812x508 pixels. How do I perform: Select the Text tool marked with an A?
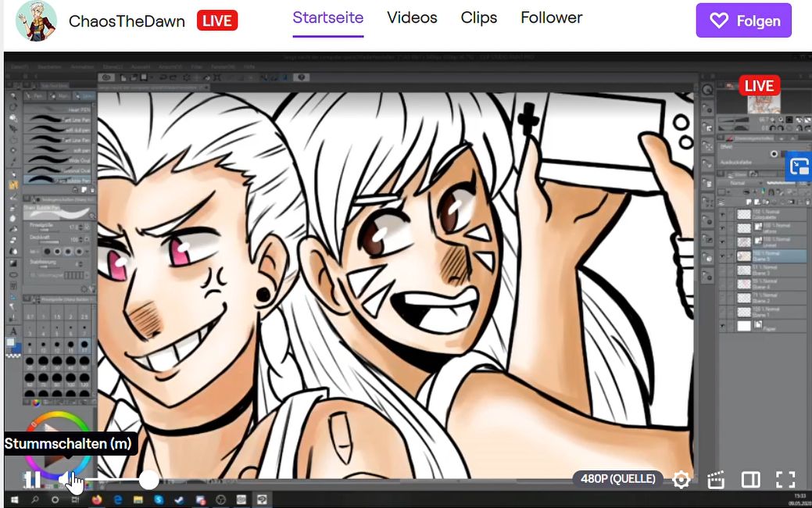click(13, 331)
